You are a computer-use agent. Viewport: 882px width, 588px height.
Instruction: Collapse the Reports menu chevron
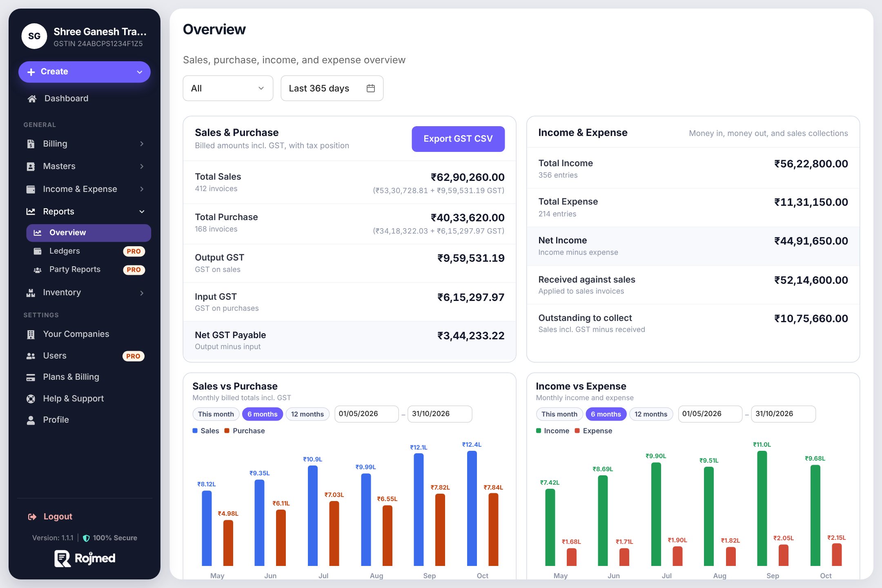tap(142, 212)
